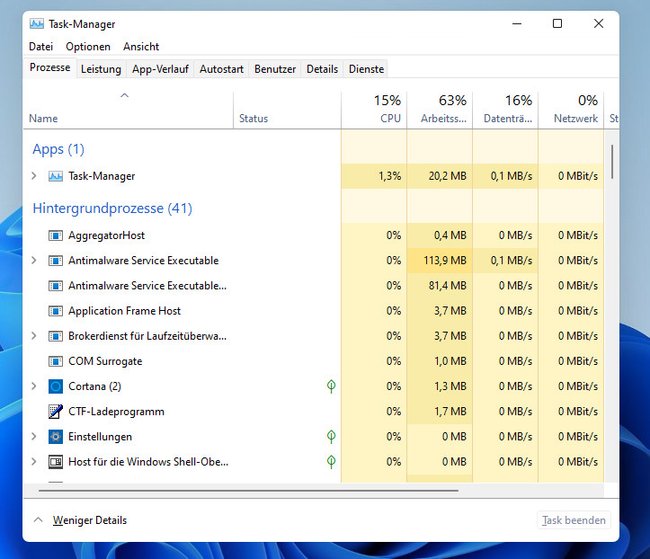Click the Windows Shell host process icon

(x=56, y=462)
